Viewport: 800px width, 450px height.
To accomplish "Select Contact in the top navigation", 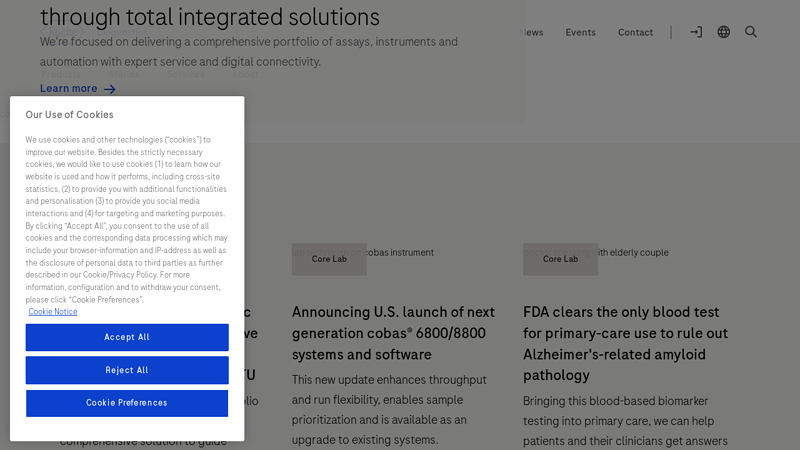I will pos(635,32).
